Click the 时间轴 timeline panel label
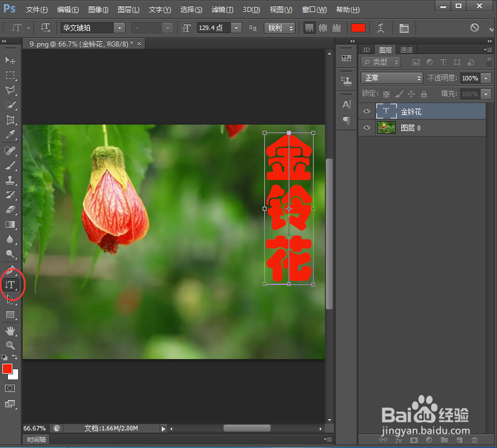The height and width of the screenshot is (448, 497). click(x=36, y=440)
